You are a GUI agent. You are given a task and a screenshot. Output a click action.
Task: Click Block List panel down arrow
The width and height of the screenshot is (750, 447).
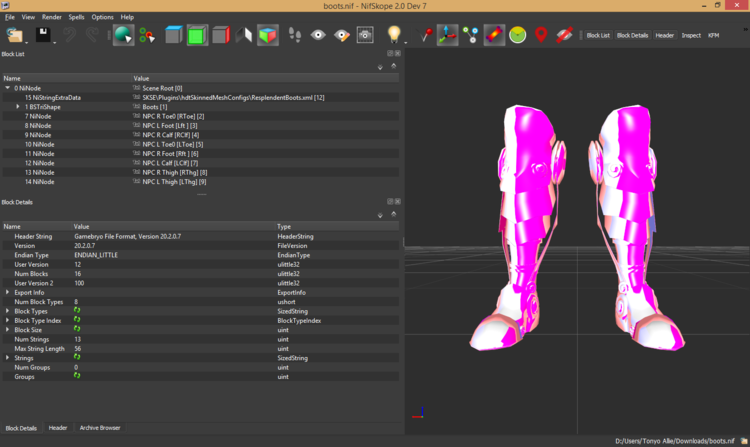click(x=380, y=67)
